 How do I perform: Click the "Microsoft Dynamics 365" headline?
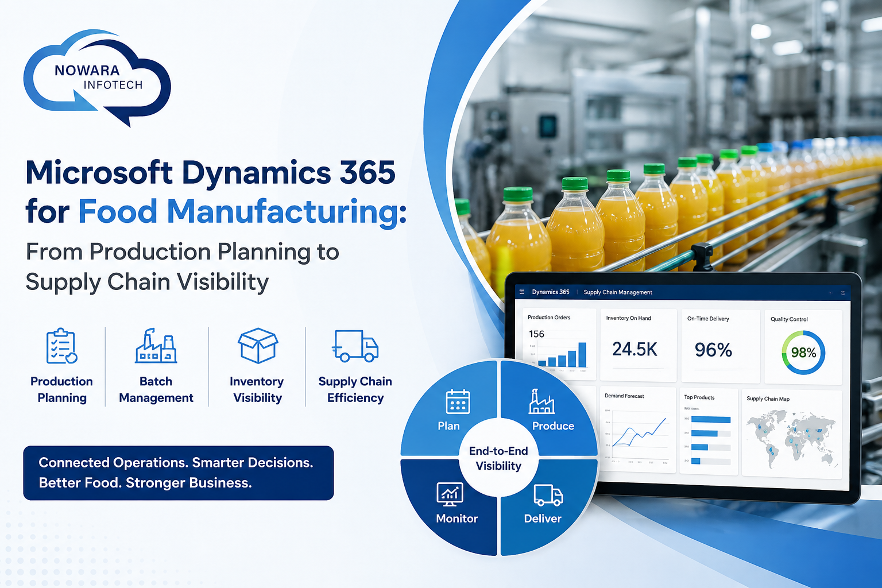tap(211, 172)
